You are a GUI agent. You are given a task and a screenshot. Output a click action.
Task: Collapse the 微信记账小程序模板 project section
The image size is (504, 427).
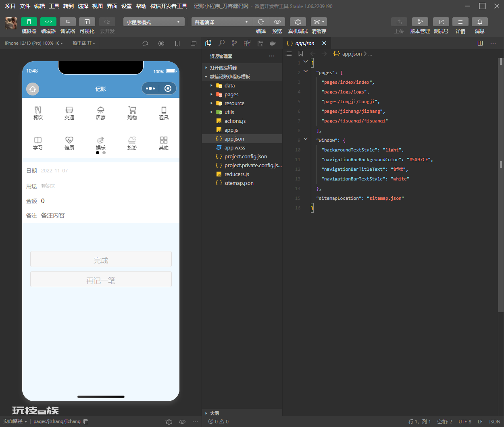[x=242, y=77]
